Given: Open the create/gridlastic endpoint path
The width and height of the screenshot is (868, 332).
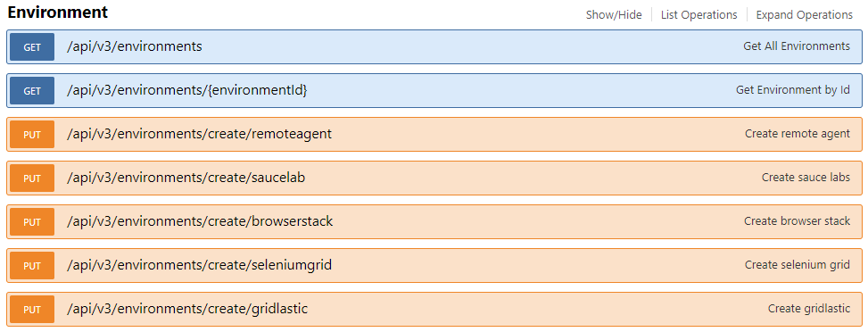Looking at the screenshot, I should [187, 309].
